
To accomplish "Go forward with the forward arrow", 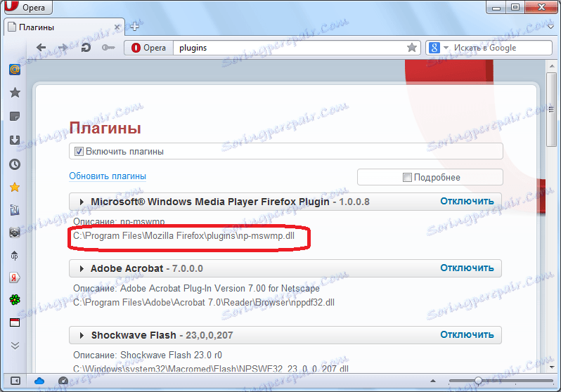I will (x=63, y=48).
